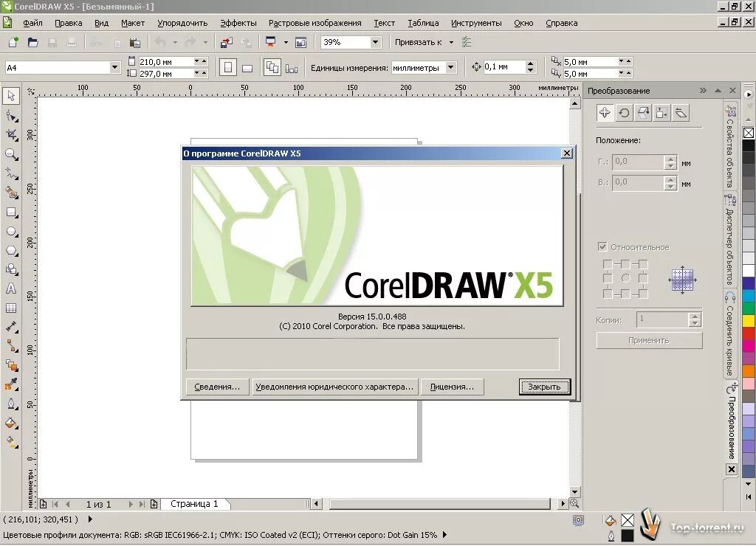Select the Rectangle tool
This screenshot has height=546, width=756.
click(x=11, y=212)
